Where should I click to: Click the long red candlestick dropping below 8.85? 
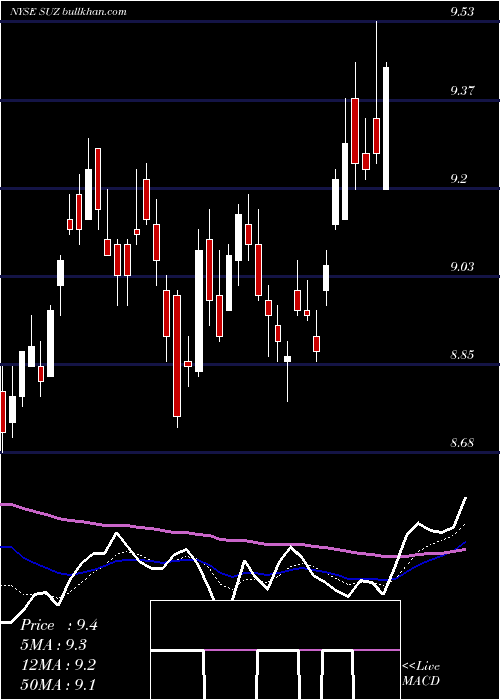tap(177, 356)
